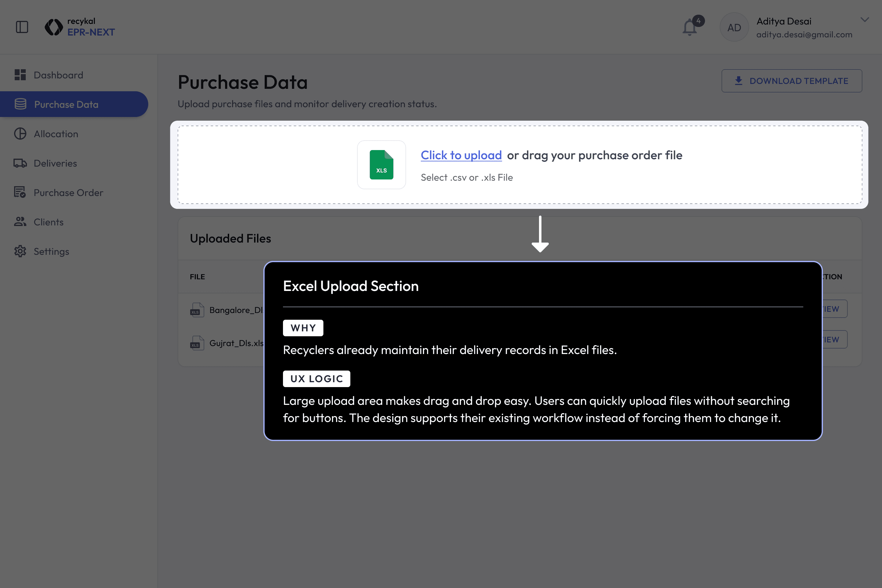Go to the Allocation page
882x588 pixels.
[x=56, y=134]
